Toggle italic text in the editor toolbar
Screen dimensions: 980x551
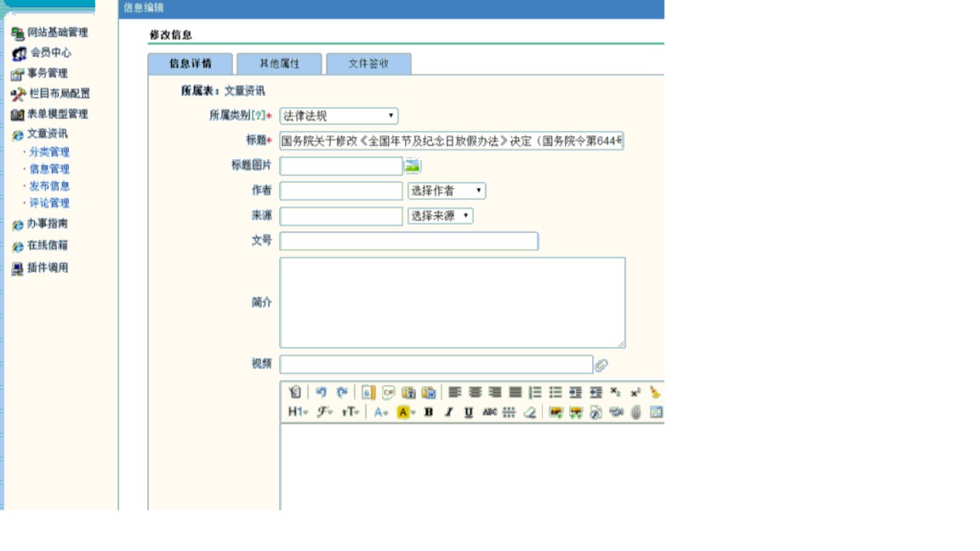pos(448,412)
